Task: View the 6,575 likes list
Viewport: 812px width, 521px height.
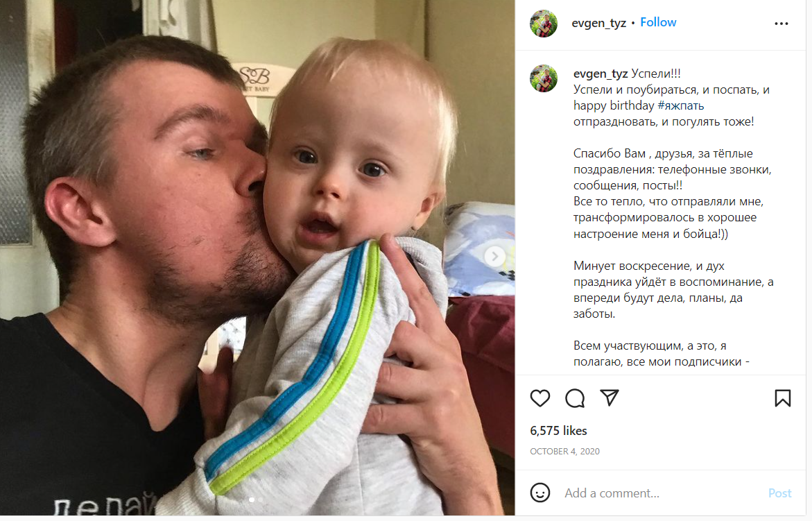Action: (558, 431)
